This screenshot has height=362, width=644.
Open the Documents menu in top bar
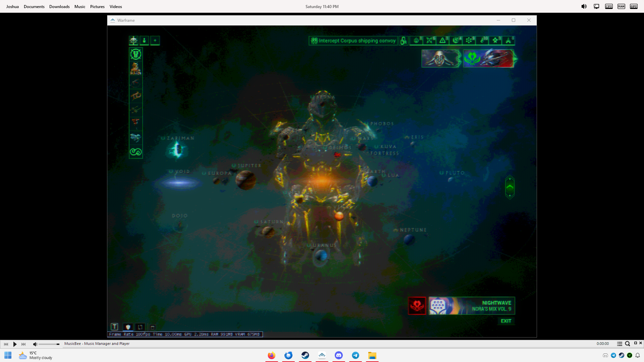(34, 6)
